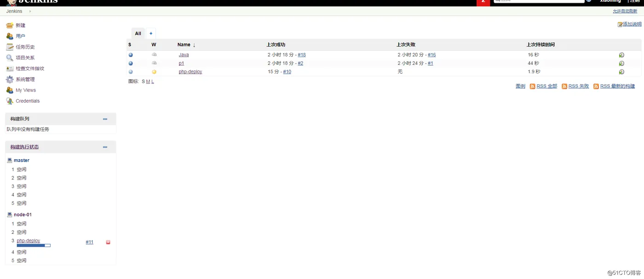Viewport: 644px width, 279px height.
Task: Enable 允许自动刷新 auto refresh
Action: point(625,11)
